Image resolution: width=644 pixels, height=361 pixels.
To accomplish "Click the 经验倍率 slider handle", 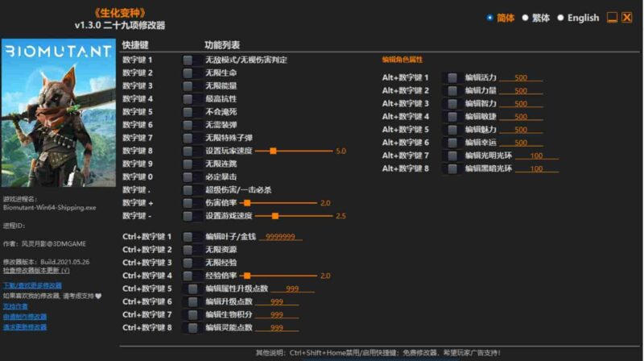I will click(x=247, y=276).
